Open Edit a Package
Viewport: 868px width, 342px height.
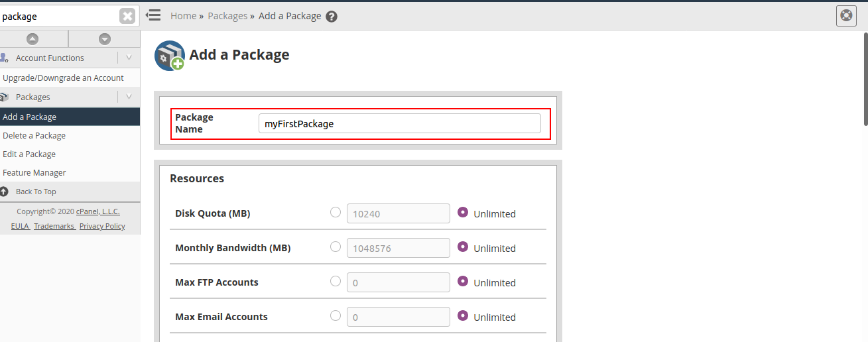(29, 154)
